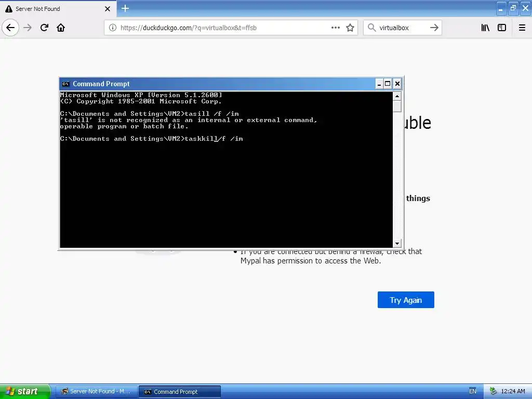Image resolution: width=532 pixels, height=399 pixels.
Task: Submit the virtualbox search with arrow
Action: point(434,28)
